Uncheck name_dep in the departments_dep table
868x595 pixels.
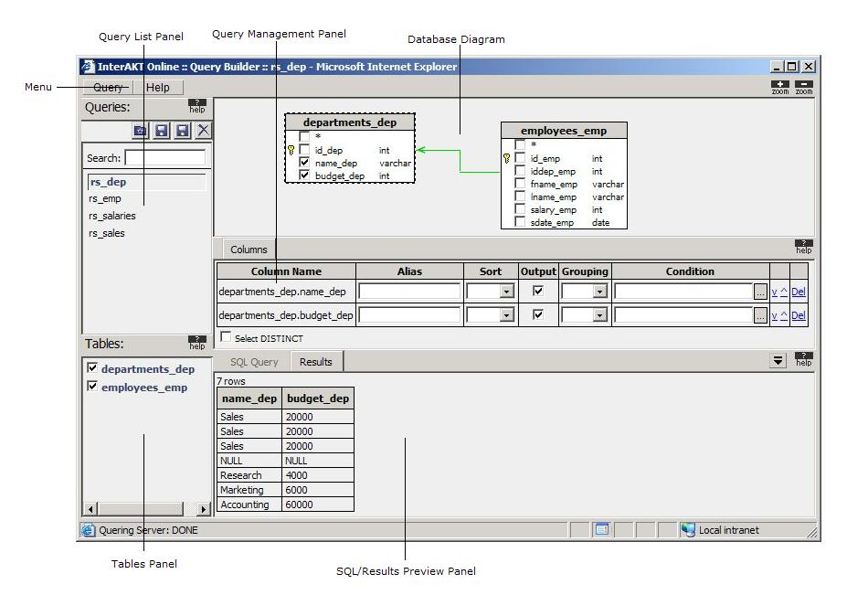(304, 163)
